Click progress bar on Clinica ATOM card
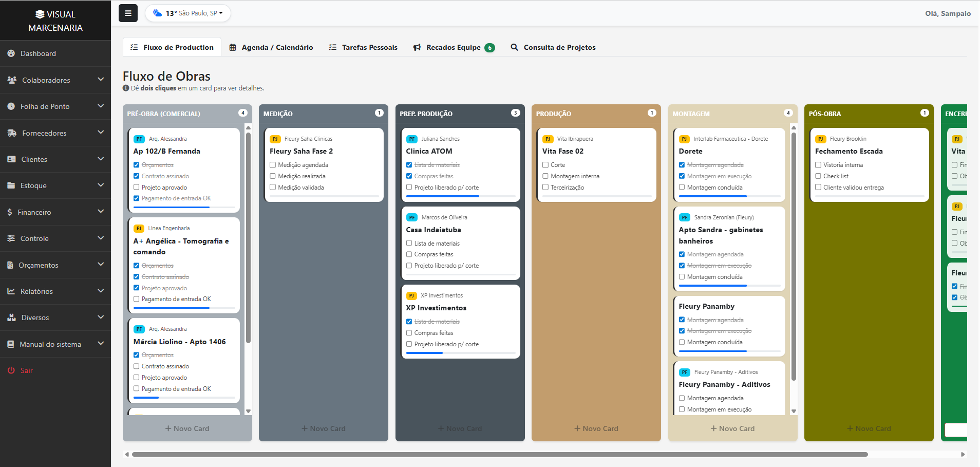The height and width of the screenshot is (467, 980). pyautogui.click(x=461, y=196)
